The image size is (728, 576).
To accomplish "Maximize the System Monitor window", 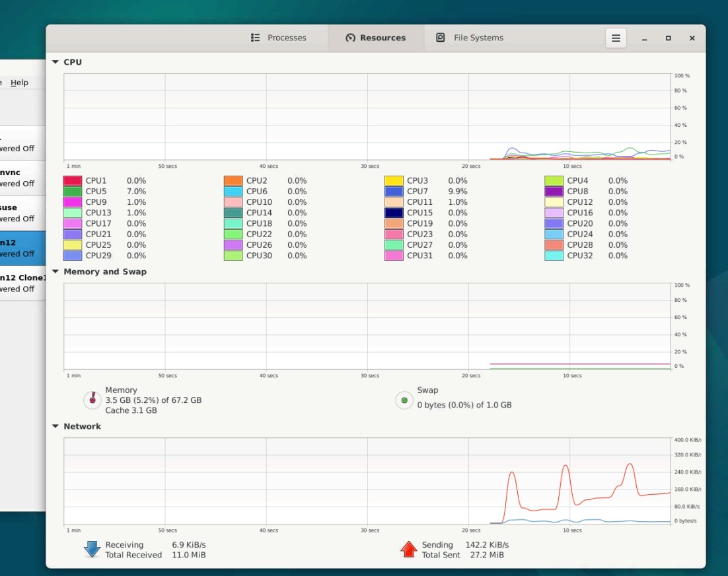I will 668,38.
